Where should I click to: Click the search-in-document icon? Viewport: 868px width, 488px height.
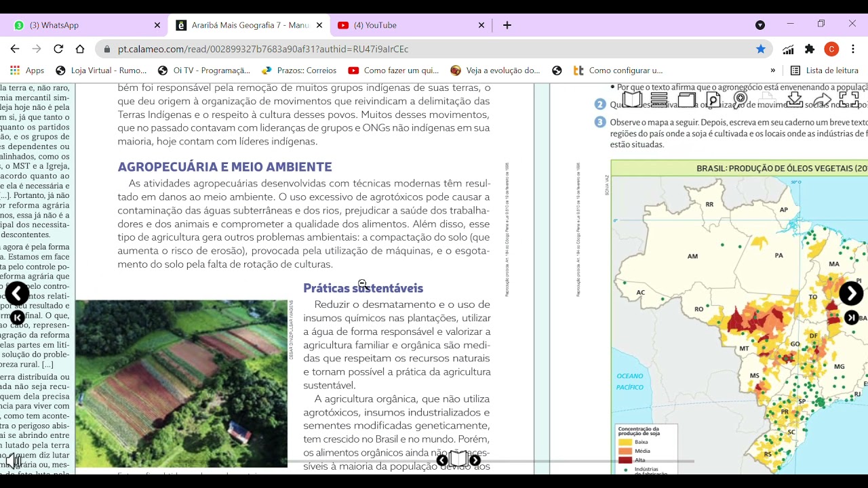pyautogui.click(x=713, y=100)
